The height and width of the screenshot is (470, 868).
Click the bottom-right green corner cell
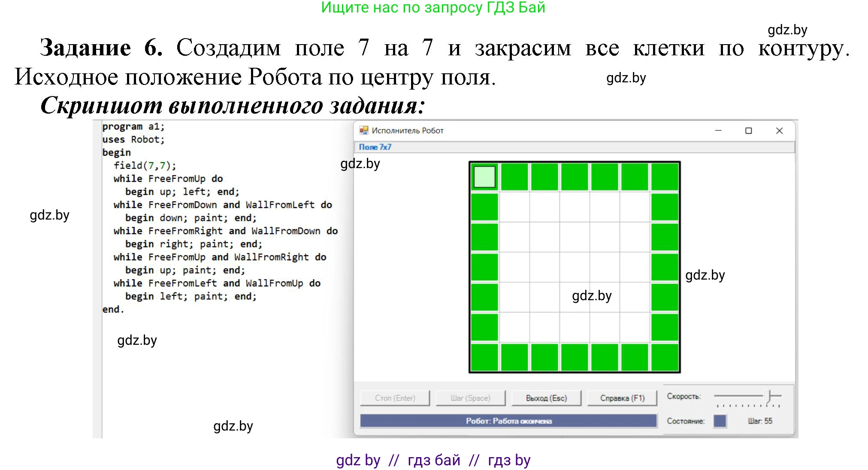(665, 357)
